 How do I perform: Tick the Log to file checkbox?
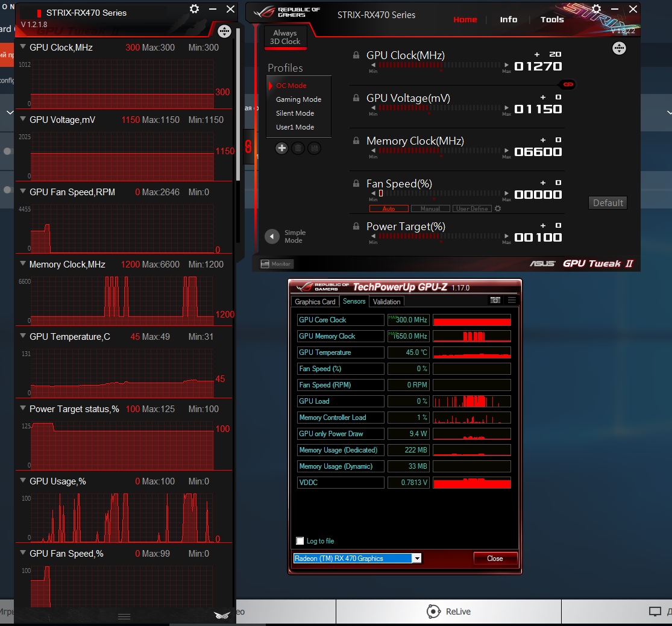tap(300, 541)
